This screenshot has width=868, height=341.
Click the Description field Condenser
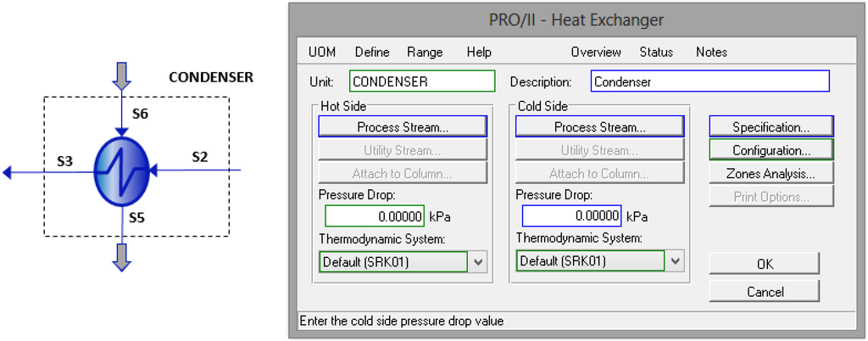click(710, 81)
